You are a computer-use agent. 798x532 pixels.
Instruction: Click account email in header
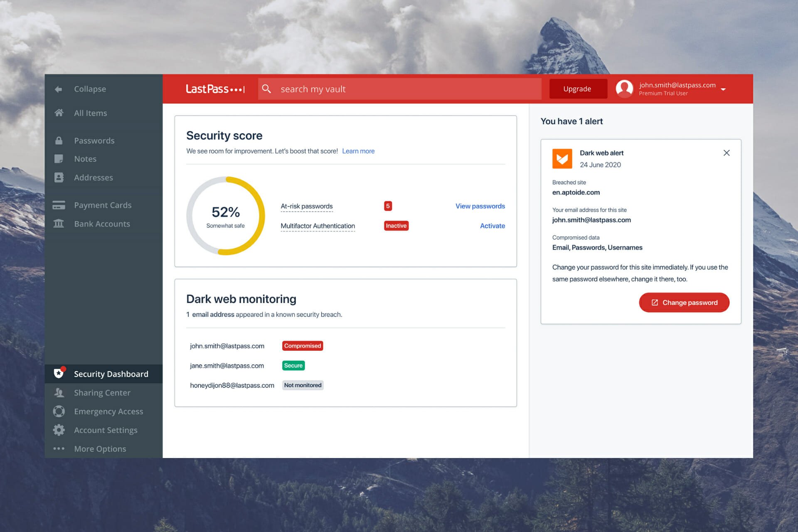(x=677, y=85)
